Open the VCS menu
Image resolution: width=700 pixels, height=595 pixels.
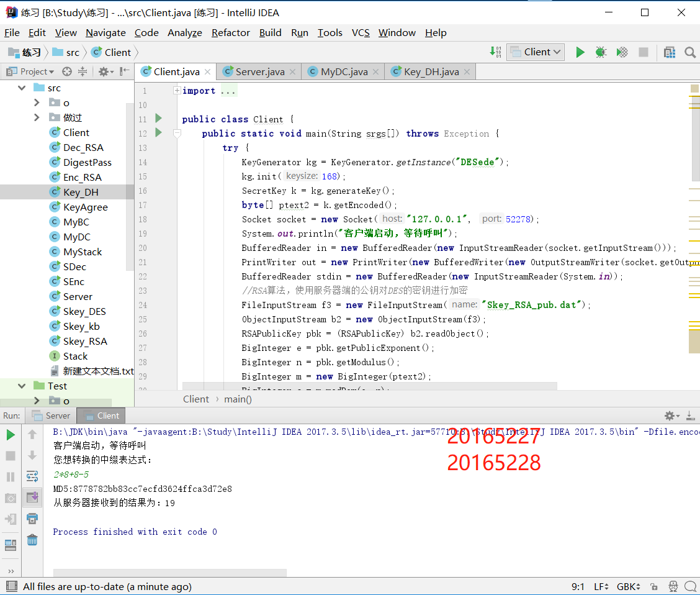pyautogui.click(x=361, y=33)
